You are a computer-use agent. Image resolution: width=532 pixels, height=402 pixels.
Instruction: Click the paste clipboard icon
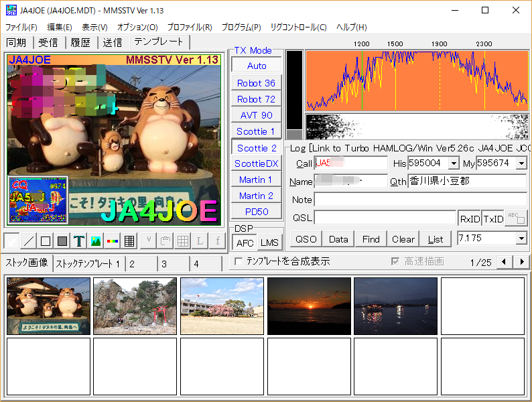(165, 241)
